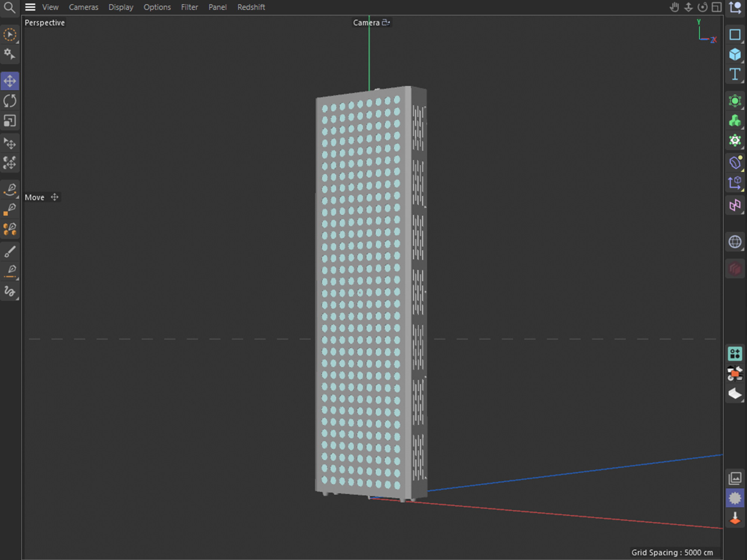Toggle the viewport maximize layout icon
The width and height of the screenshot is (747, 560).
716,7
